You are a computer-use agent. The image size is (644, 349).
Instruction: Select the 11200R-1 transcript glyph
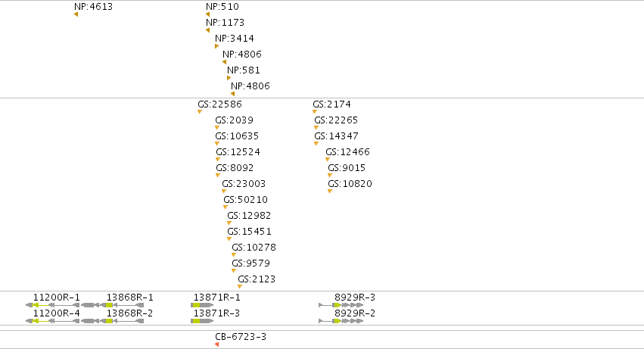(52, 305)
